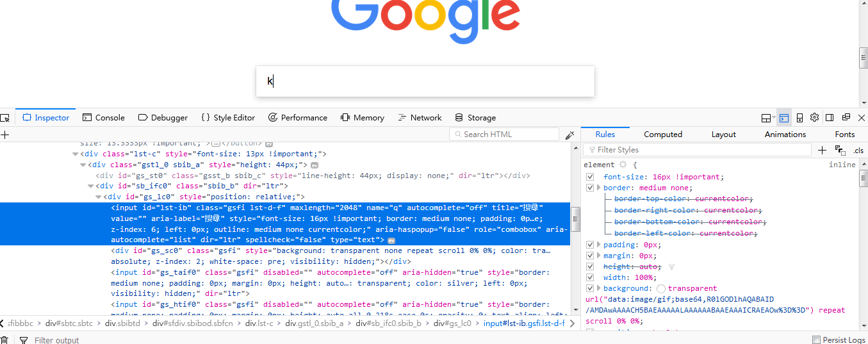Screen dimensions: 868x344
Task: Open the Storage panel
Action: [x=475, y=118]
